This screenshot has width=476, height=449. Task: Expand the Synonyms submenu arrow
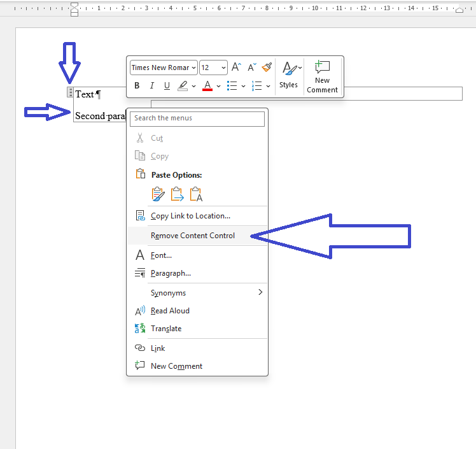(x=260, y=292)
